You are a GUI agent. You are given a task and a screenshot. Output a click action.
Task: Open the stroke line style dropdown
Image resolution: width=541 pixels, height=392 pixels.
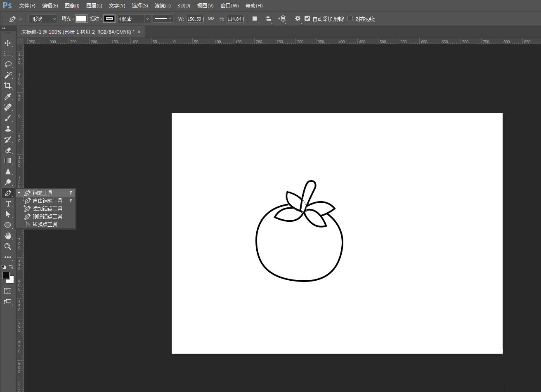[163, 19]
